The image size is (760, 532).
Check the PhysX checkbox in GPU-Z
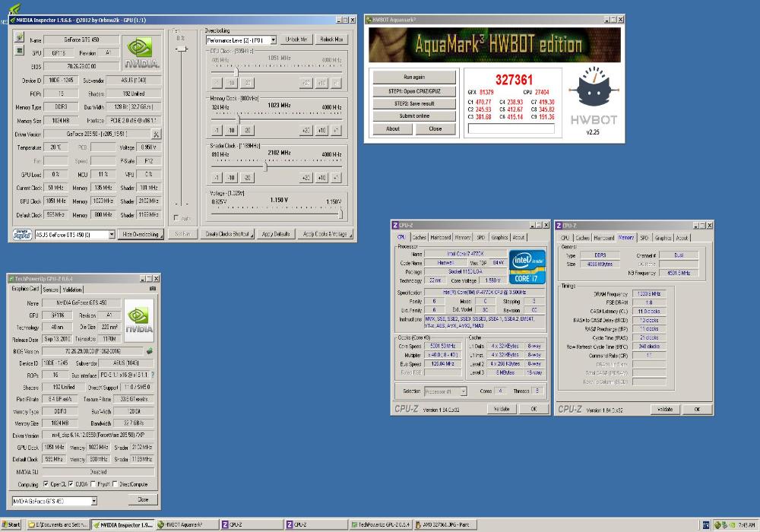tap(93, 484)
